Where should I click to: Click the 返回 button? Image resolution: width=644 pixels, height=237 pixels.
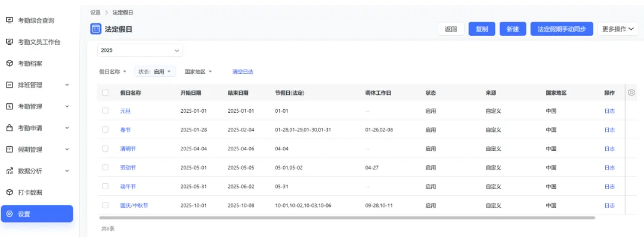pyautogui.click(x=451, y=29)
